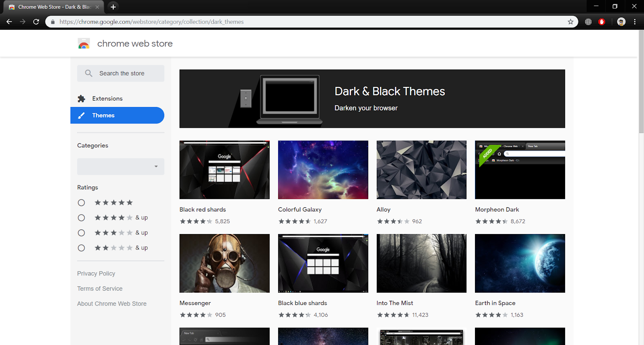Select the Themes section
This screenshot has height=345, width=644.
[117, 115]
